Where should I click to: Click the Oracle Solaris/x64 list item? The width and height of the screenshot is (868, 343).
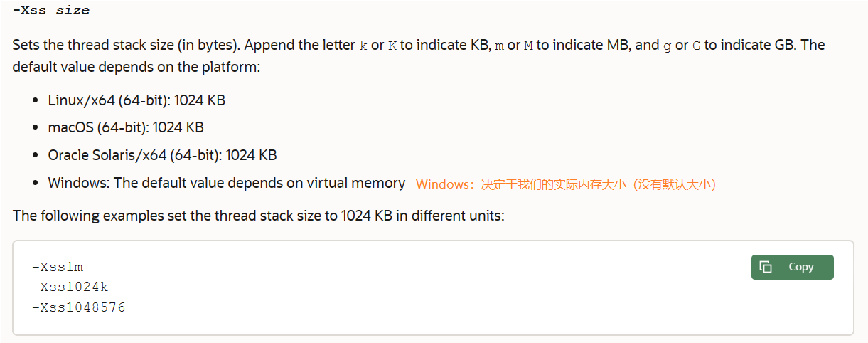click(x=162, y=155)
